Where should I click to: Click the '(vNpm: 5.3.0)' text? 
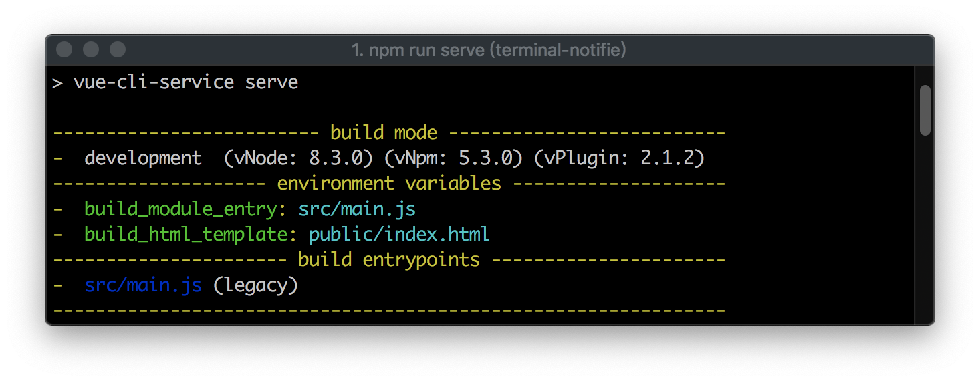coord(453,158)
